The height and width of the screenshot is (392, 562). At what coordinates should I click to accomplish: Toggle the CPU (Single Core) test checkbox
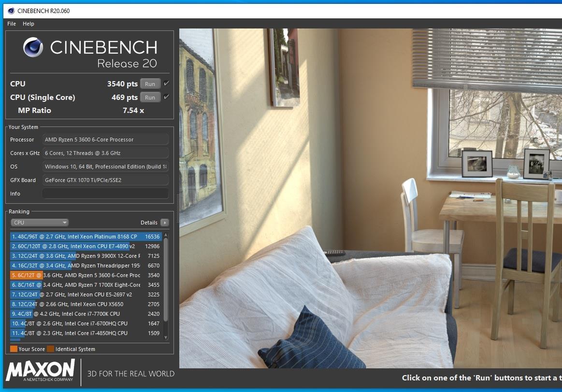[166, 97]
